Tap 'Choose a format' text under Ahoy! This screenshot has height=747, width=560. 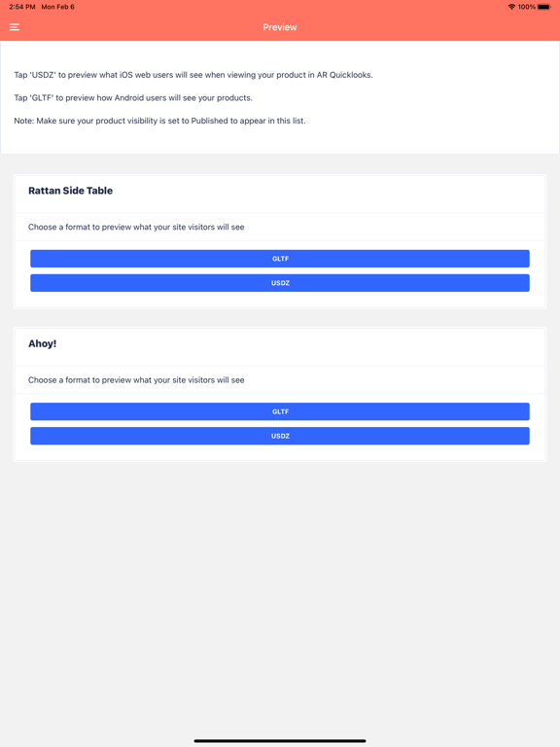(x=136, y=380)
